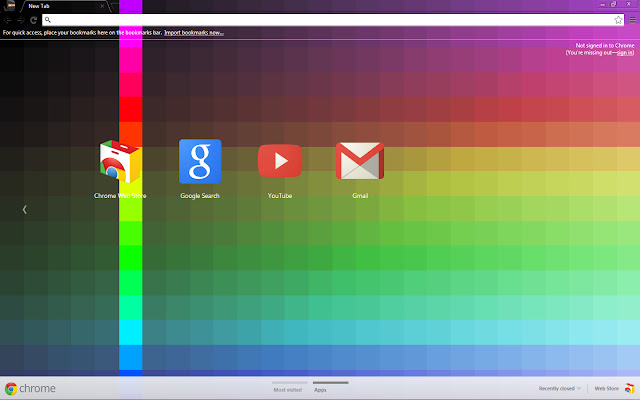Minimize the Chrome window
640x400 pixels.
pyautogui.click(x=602, y=4)
